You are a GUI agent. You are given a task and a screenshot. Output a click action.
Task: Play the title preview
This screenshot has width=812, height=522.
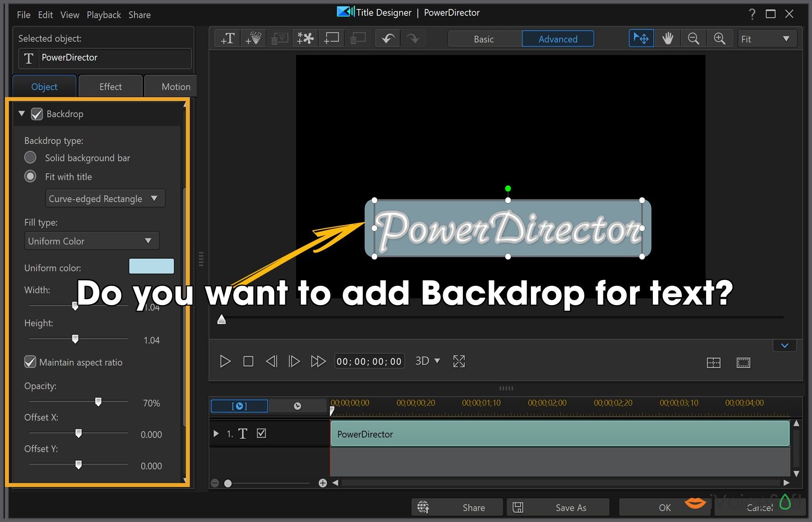[225, 361]
